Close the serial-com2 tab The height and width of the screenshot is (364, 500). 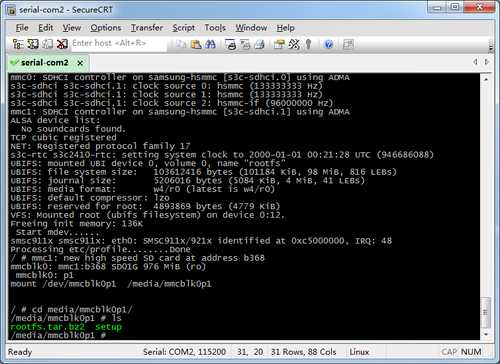[80, 63]
